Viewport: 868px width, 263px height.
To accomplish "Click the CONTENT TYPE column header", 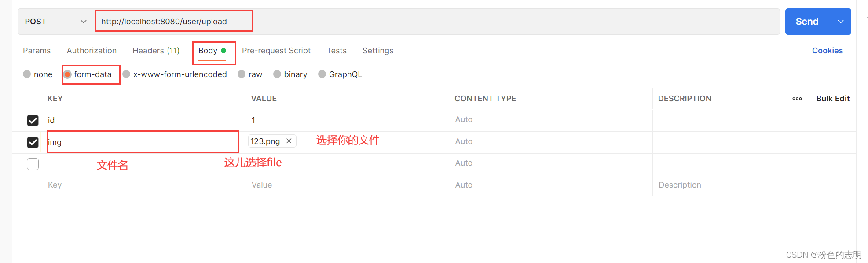I will (485, 99).
